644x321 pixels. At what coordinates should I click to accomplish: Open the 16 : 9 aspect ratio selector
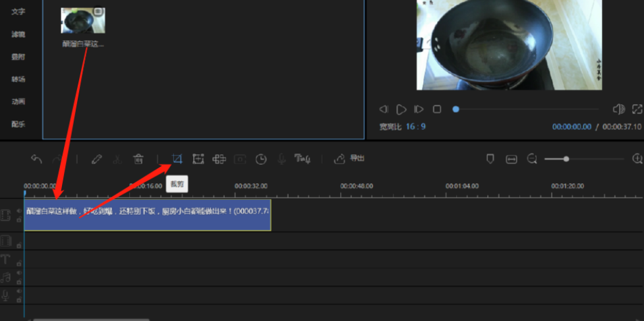point(415,126)
